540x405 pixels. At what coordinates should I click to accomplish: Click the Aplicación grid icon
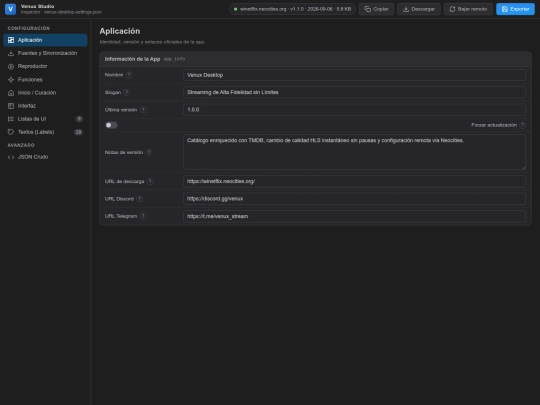tap(11, 40)
